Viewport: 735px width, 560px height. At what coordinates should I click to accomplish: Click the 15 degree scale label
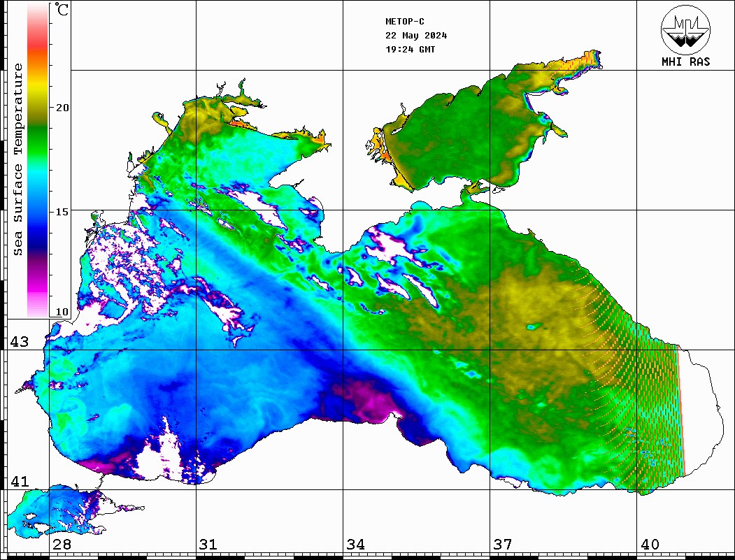pyautogui.click(x=62, y=212)
